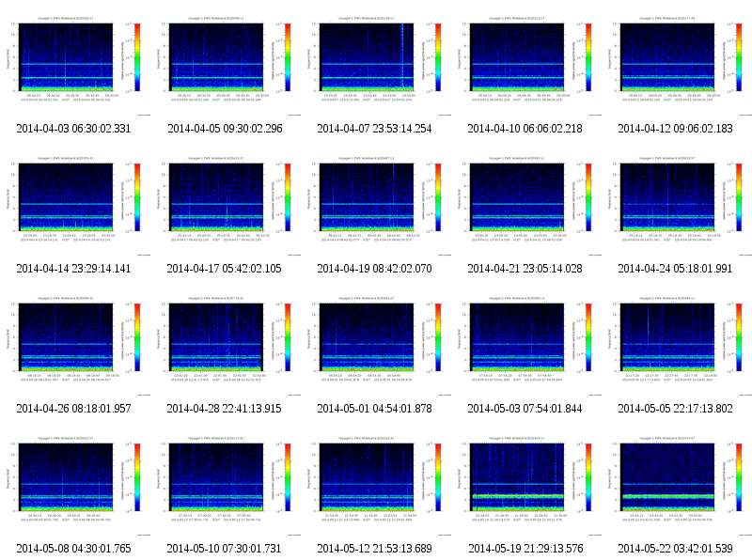Screen dimensions: 752x560
Task: Open the 2014-05-19 21:29:13.576 spectrogram thumbnail
Action: coord(526,482)
